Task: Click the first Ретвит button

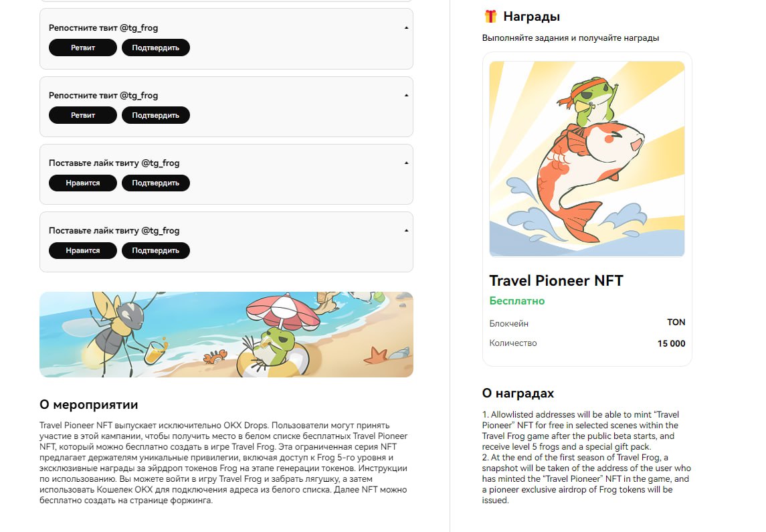Action: 82,48
